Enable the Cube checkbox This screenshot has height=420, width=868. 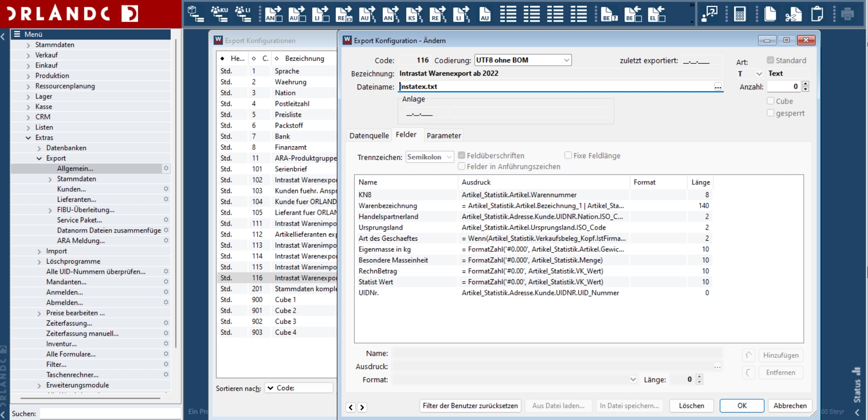pyautogui.click(x=770, y=101)
